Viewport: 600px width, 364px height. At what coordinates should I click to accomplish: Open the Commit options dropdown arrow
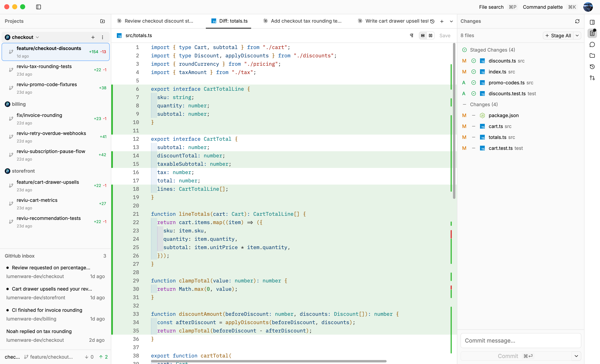coord(576,356)
